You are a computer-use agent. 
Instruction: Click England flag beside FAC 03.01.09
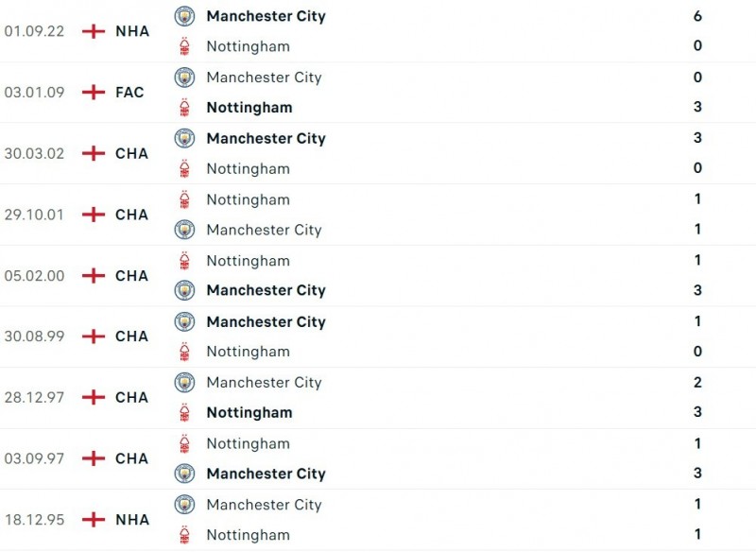point(93,93)
